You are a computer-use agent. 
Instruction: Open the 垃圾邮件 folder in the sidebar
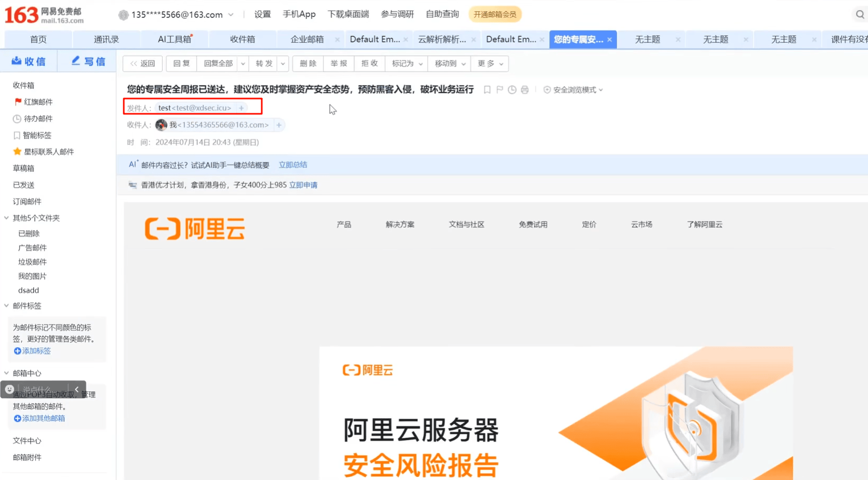[x=33, y=262]
